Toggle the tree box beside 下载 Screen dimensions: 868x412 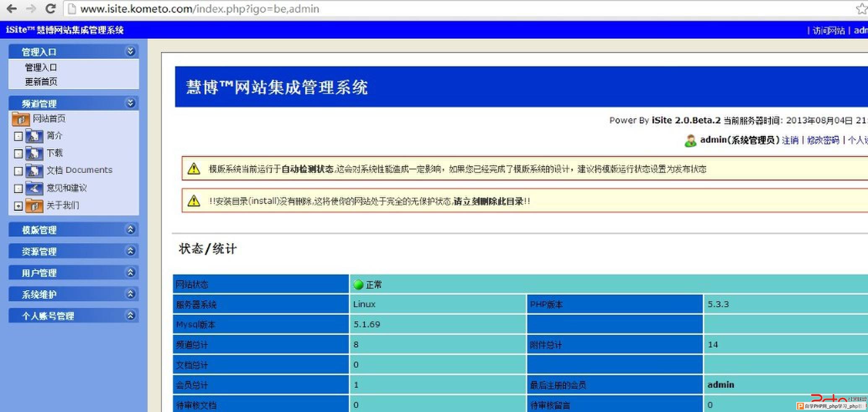point(18,154)
